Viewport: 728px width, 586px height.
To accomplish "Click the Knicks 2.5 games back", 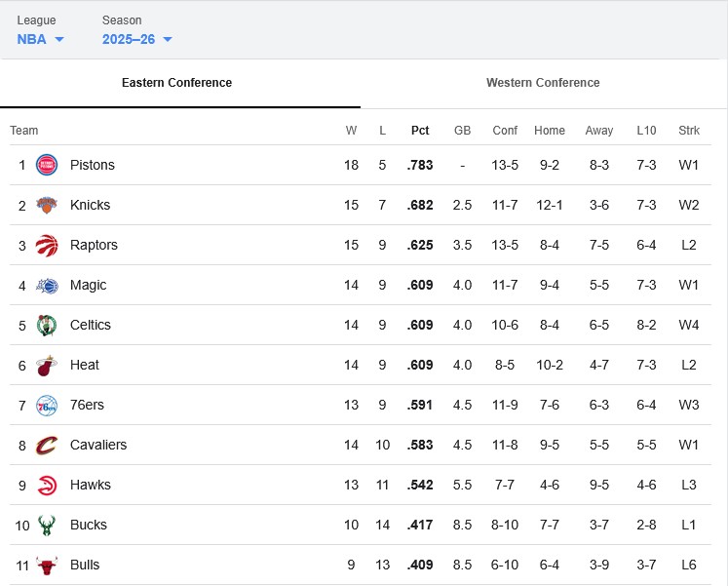I will coord(462,205).
